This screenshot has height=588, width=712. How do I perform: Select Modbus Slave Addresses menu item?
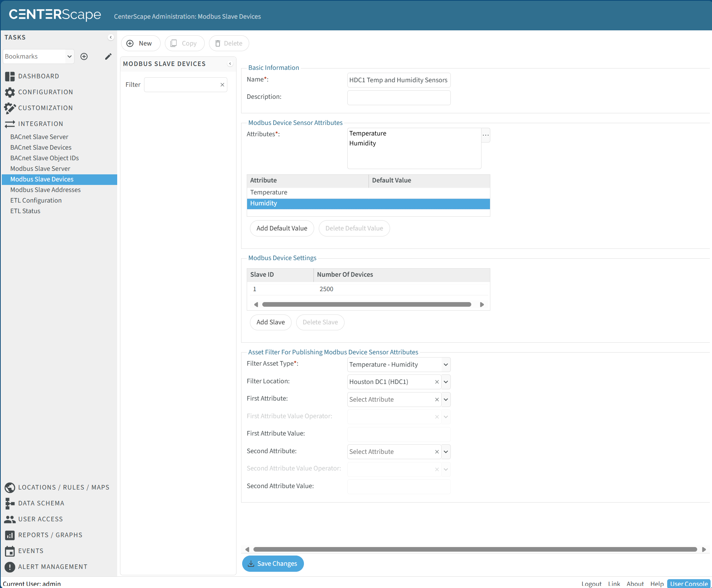(46, 190)
